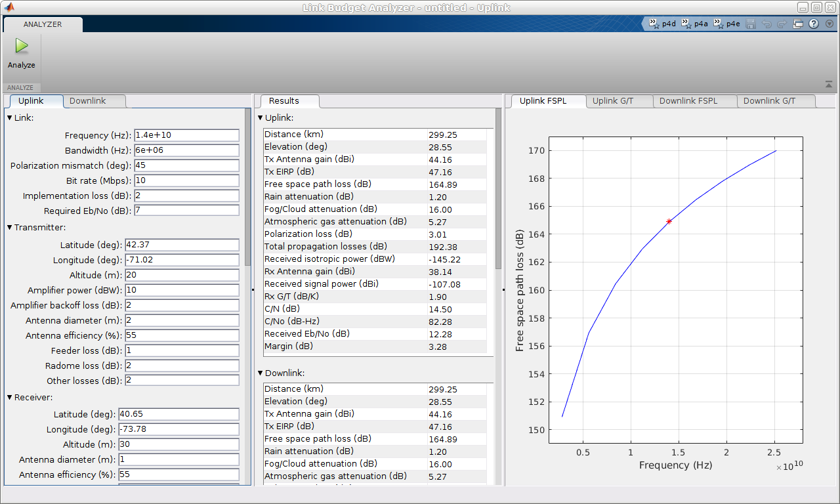Click the Frequency (Hz) input field
Image resolution: width=840 pixels, height=504 pixels.
click(x=186, y=135)
